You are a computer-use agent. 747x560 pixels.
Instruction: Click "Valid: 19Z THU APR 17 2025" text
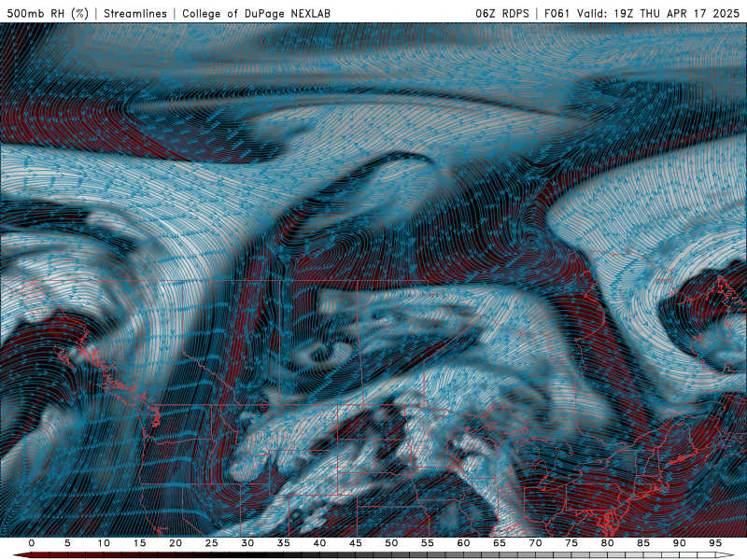pyautogui.click(x=658, y=13)
